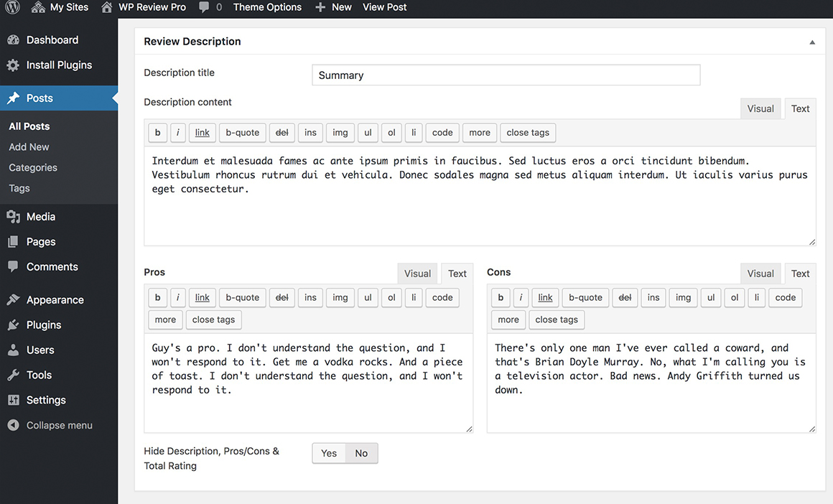Screen dimensions: 833x504
Task: Click inside the Pros textarea
Action: (308, 383)
